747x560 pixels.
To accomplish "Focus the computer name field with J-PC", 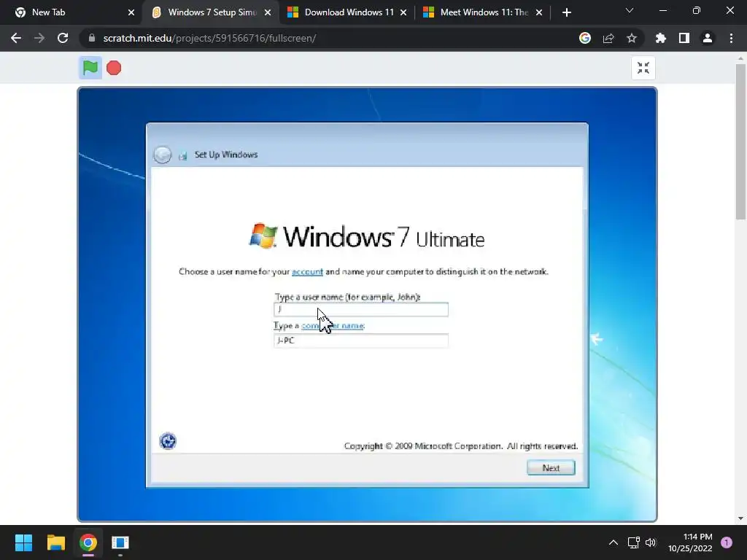I will pos(361,341).
